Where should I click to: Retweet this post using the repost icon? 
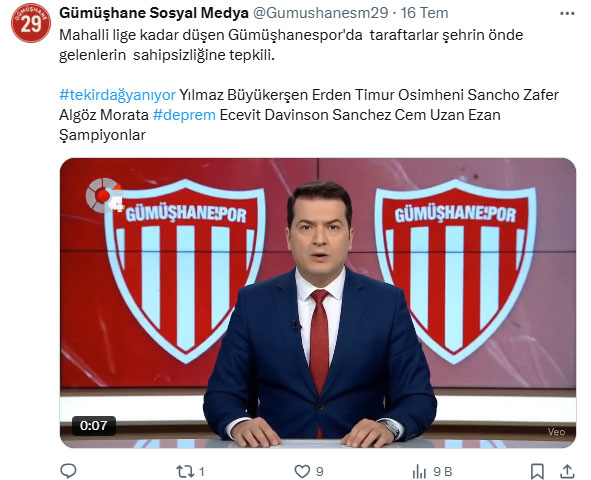tap(185, 471)
